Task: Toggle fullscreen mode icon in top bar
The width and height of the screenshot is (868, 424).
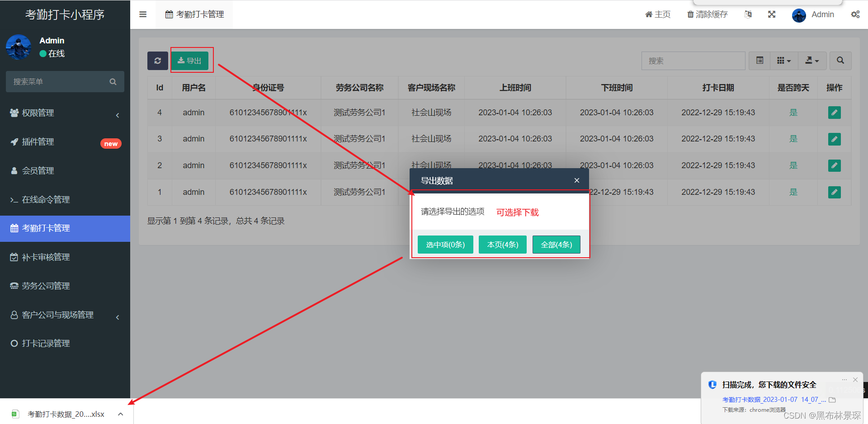Action: tap(771, 14)
